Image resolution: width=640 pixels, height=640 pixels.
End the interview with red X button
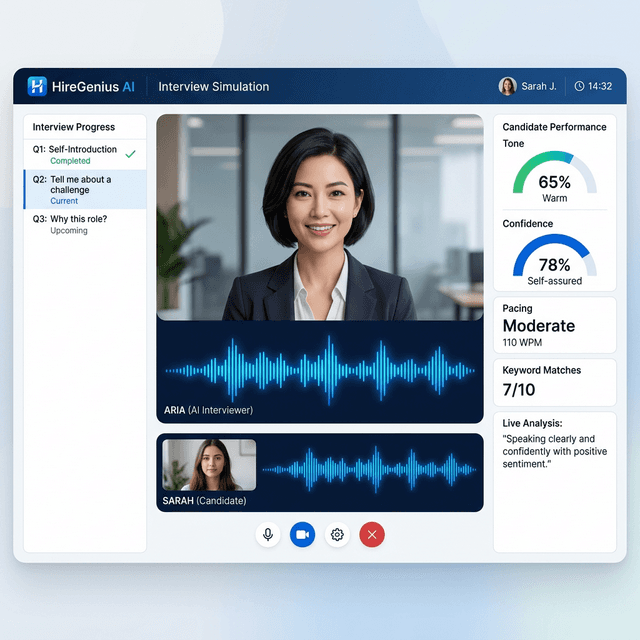coord(372,535)
